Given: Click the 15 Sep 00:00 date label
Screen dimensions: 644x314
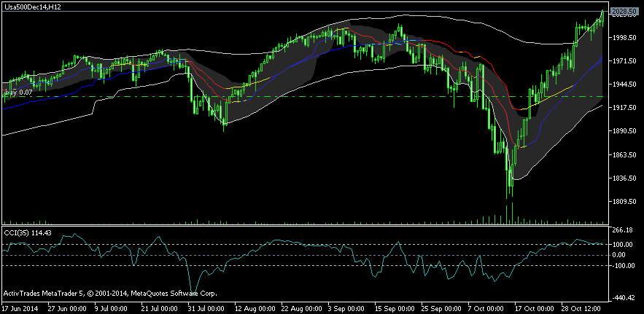Looking at the screenshot, I should coord(395,308).
